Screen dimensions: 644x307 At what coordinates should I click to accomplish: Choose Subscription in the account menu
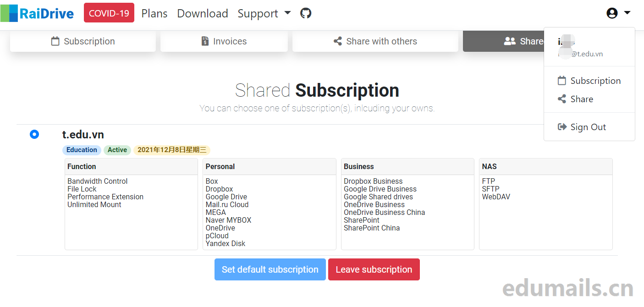(x=595, y=81)
